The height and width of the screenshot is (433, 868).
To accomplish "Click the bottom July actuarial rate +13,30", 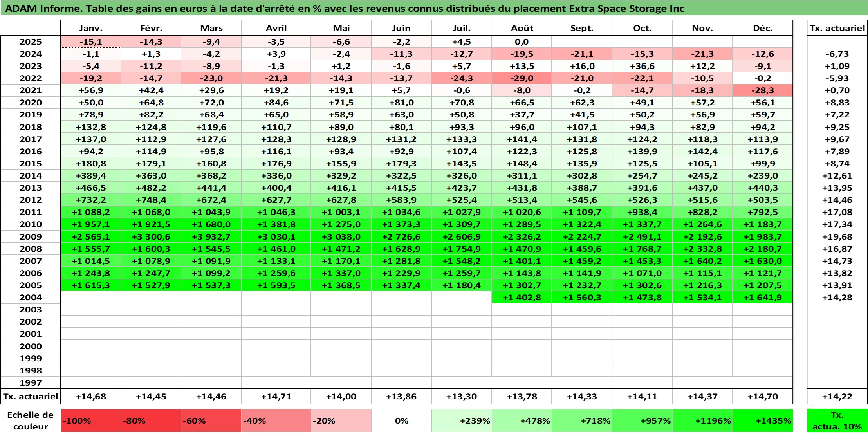I will pyautogui.click(x=462, y=396).
